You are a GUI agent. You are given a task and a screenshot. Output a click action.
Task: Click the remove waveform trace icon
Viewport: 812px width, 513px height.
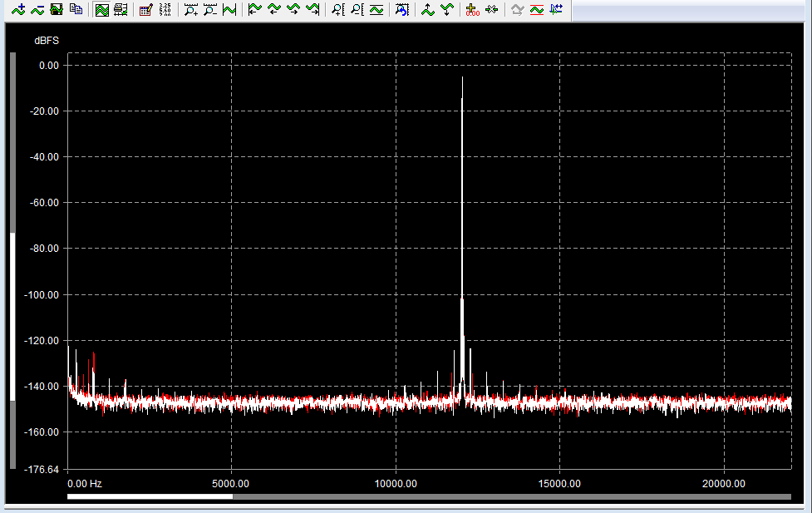(37, 9)
